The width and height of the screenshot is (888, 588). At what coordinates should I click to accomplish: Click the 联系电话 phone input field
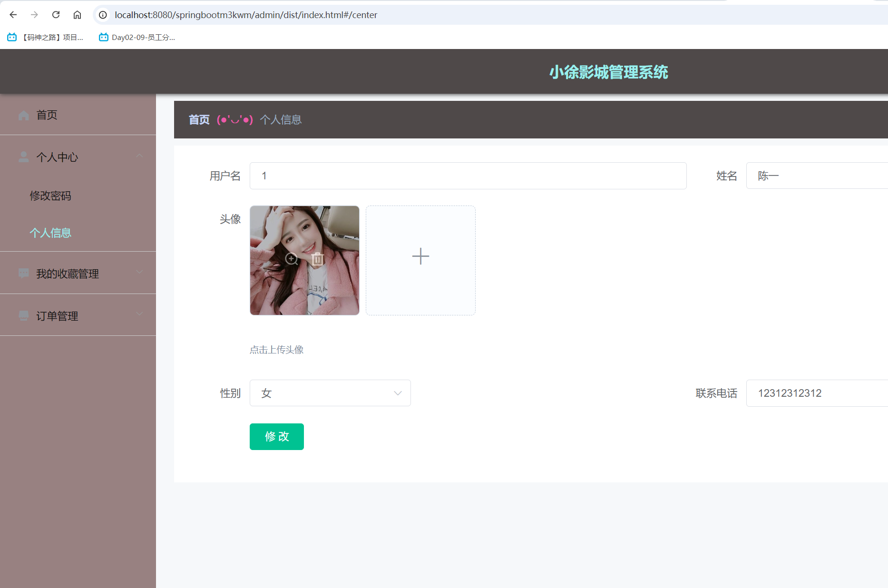point(816,393)
